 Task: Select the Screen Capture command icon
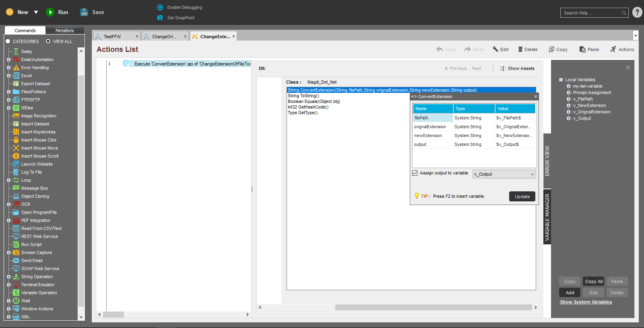pyautogui.click(x=16, y=252)
